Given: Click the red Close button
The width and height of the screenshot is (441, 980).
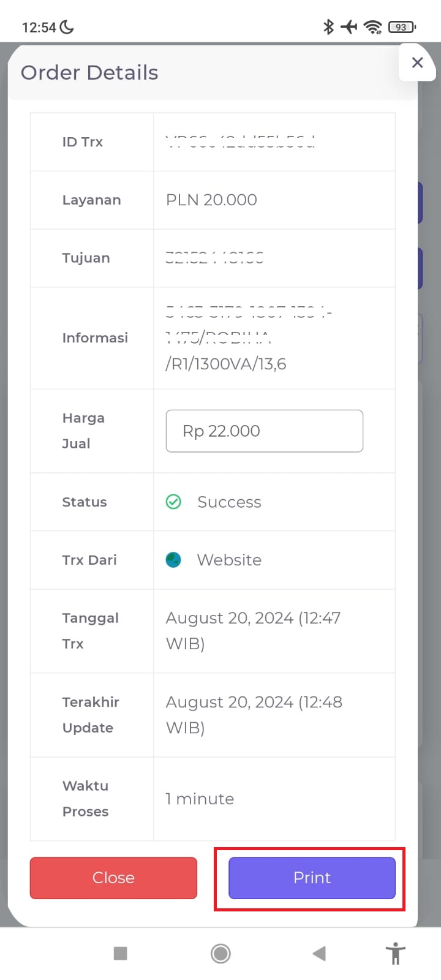Looking at the screenshot, I should tap(113, 878).
